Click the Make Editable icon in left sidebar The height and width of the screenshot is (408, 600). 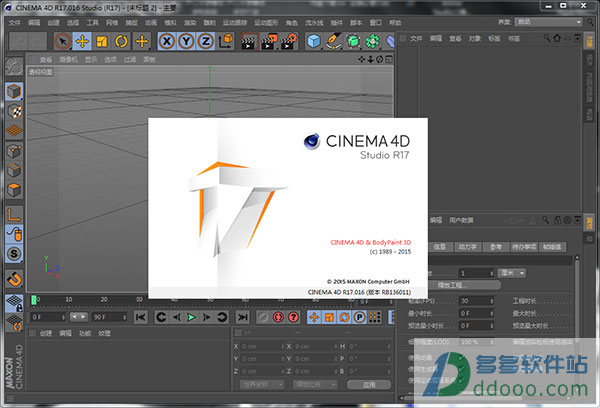tap(14, 67)
